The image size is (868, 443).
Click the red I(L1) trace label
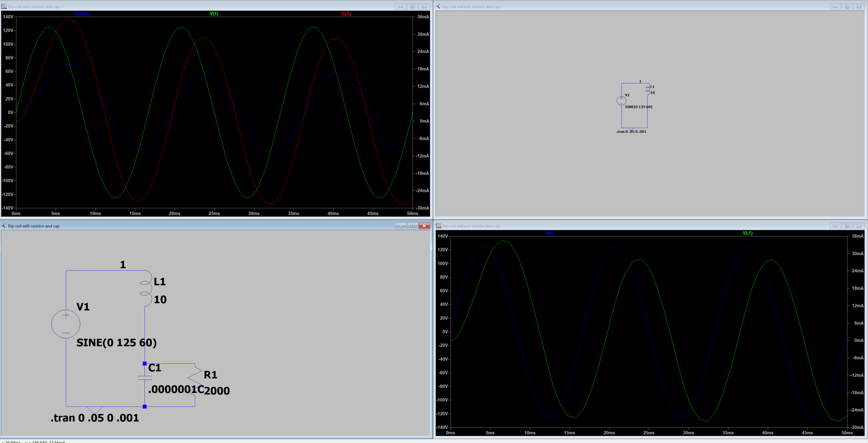(x=346, y=14)
